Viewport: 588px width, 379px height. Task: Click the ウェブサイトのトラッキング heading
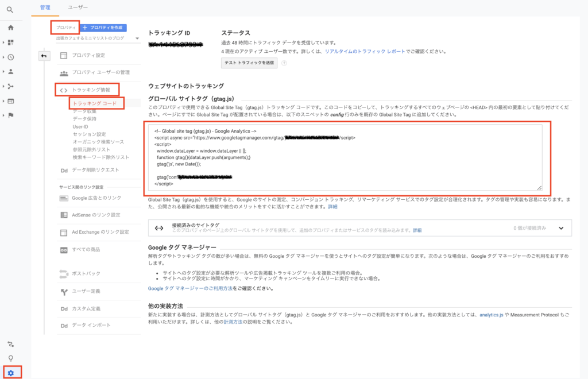pos(186,86)
